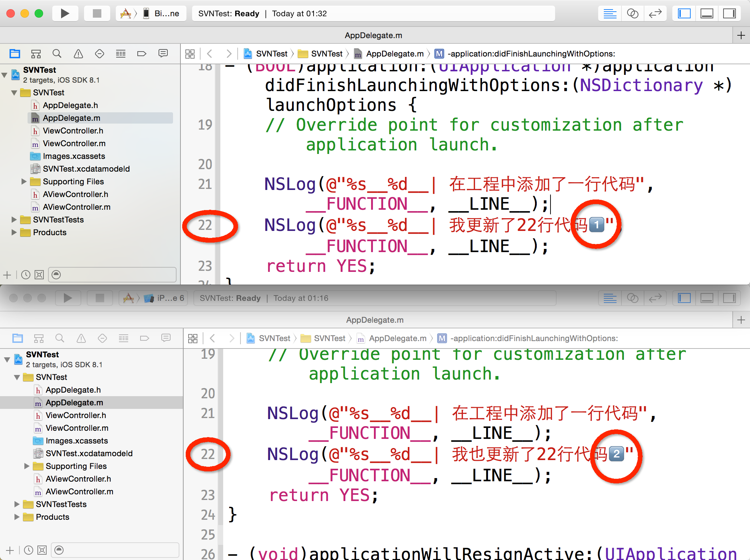The image size is (750, 560).
Task: Toggle the debug area in top window
Action: pos(707,13)
